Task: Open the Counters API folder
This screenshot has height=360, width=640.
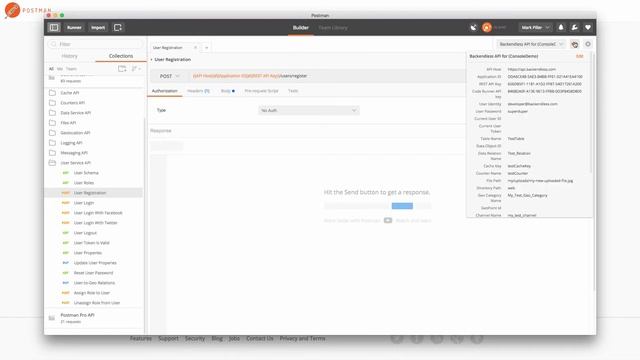Action: coord(72,103)
